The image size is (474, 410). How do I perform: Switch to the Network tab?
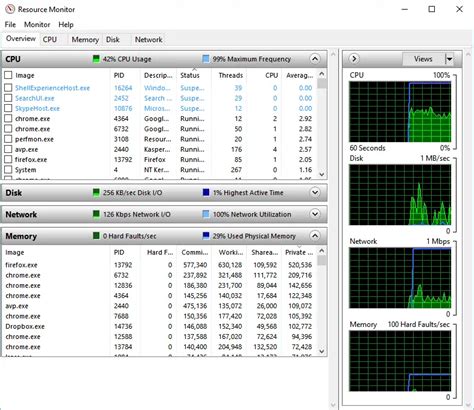(x=148, y=39)
